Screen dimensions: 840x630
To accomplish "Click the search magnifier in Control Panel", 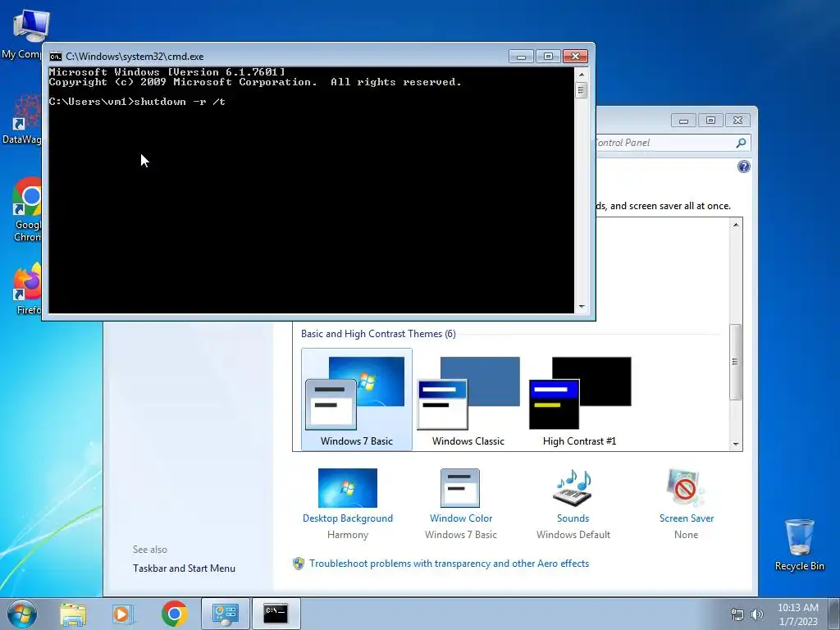I will point(741,143).
